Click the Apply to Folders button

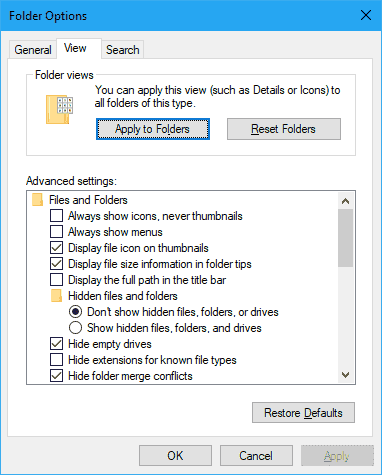click(153, 129)
